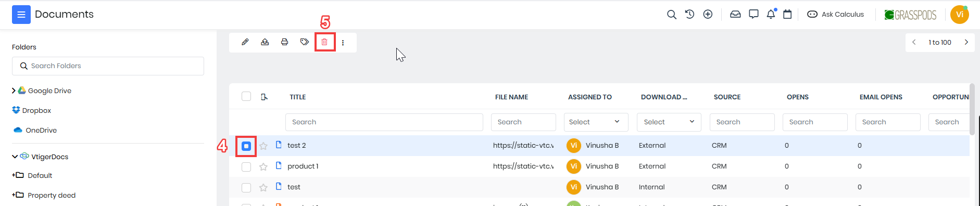Click the share/export toolbar icon

pos(265,42)
